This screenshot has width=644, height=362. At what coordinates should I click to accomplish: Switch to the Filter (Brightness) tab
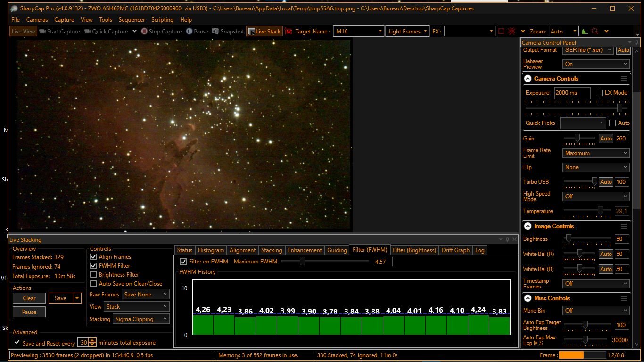click(414, 250)
